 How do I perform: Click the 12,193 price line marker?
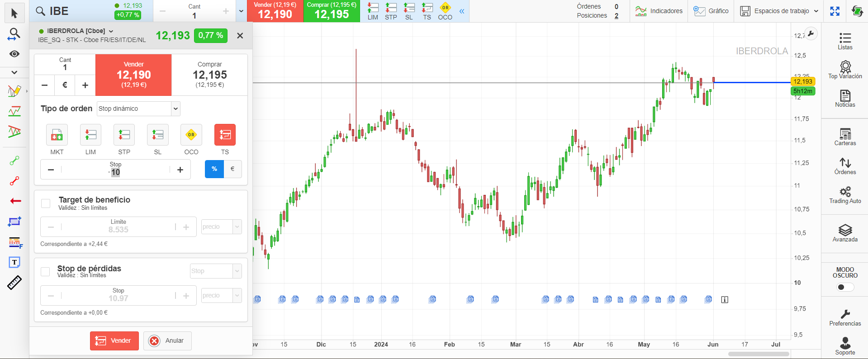pyautogui.click(x=803, y=81)
